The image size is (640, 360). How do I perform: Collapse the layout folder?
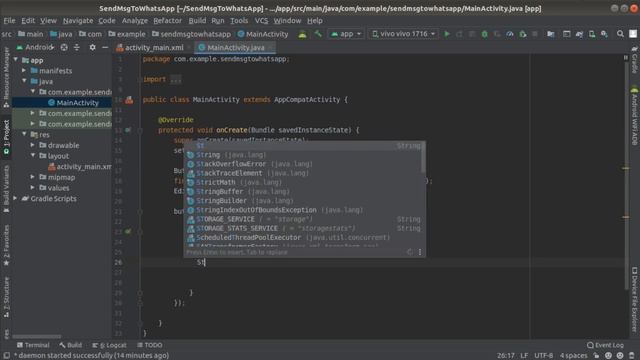click(33, 156)
